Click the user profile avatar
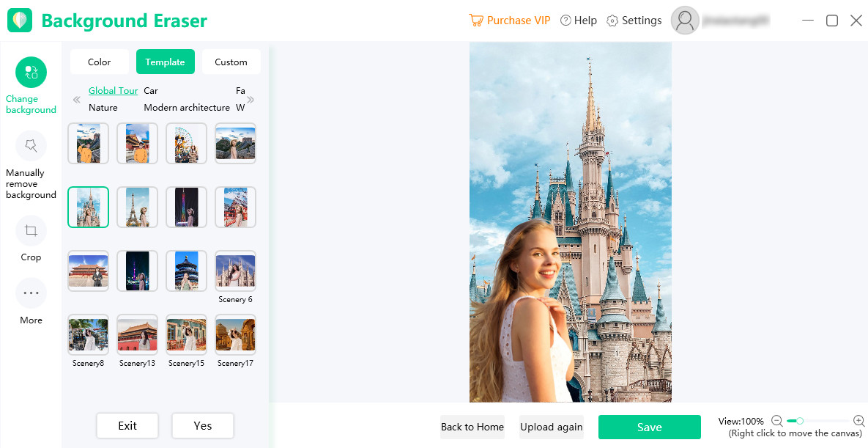 point(685,21)
